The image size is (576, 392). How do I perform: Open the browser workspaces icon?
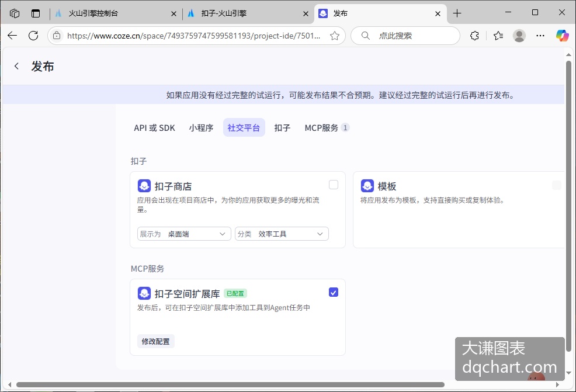point(15,13)
